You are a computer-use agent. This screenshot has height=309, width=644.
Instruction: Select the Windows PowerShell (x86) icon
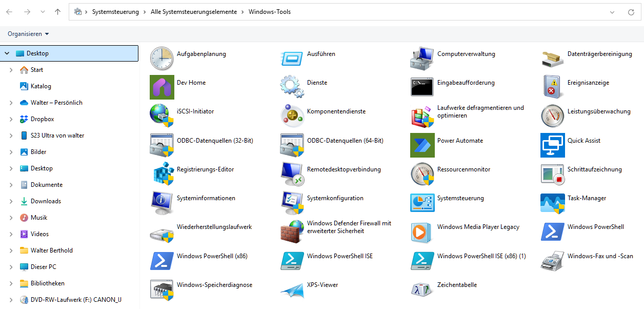[x=162, y=261]
